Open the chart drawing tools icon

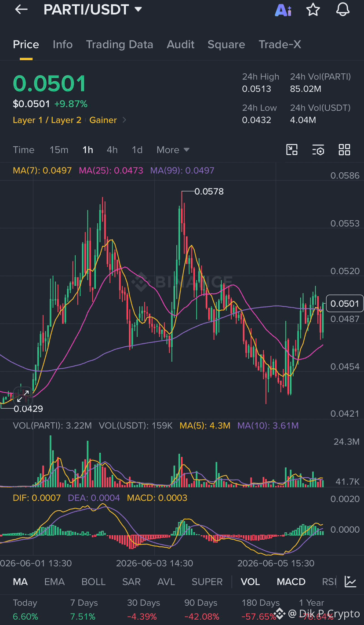click(x=292, y=150)
